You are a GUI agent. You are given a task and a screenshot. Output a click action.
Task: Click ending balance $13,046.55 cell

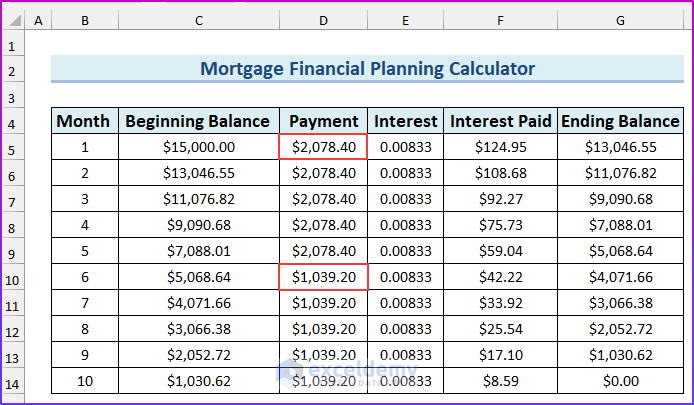pyautogui.click(x=620, y=147)
